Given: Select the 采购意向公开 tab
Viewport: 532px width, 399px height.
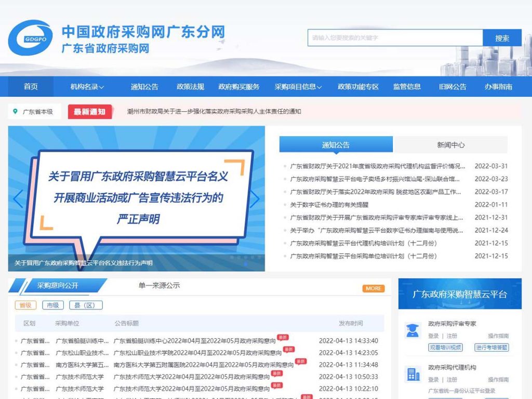Looking at the screenshot, I should click(x=58, y=286).
